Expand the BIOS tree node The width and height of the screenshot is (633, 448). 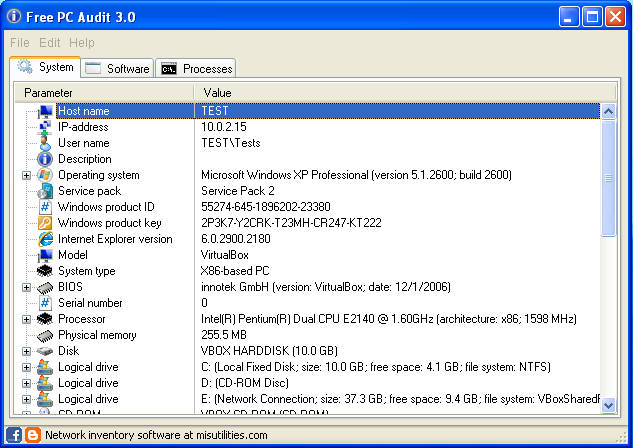(26, 287)
